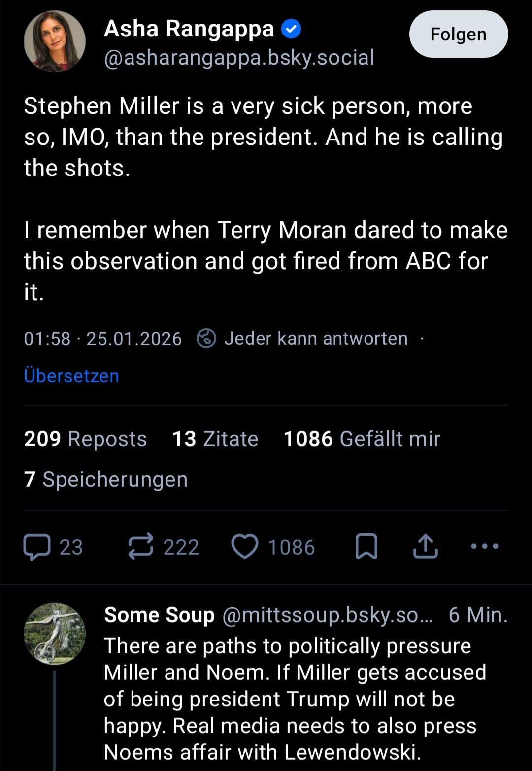Open the three-dot more options menu
The width and height of the screenshot is (532, 771).
(485, 546)
